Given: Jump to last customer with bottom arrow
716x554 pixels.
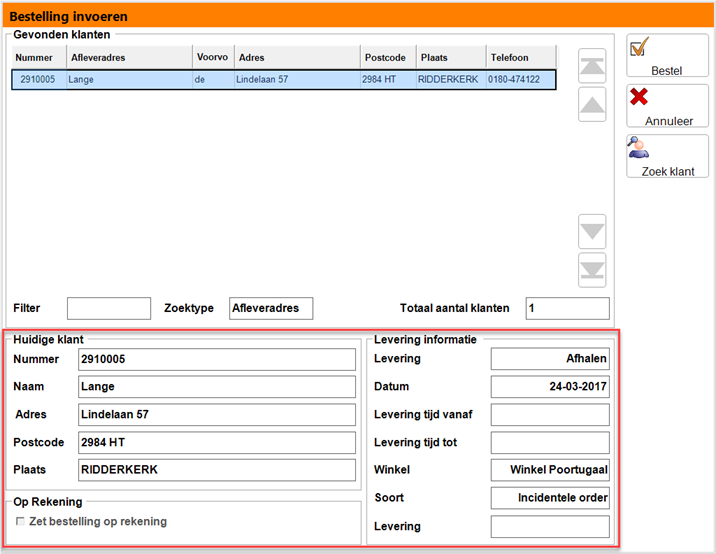Looking at the screenshot, I should (592, 270).
